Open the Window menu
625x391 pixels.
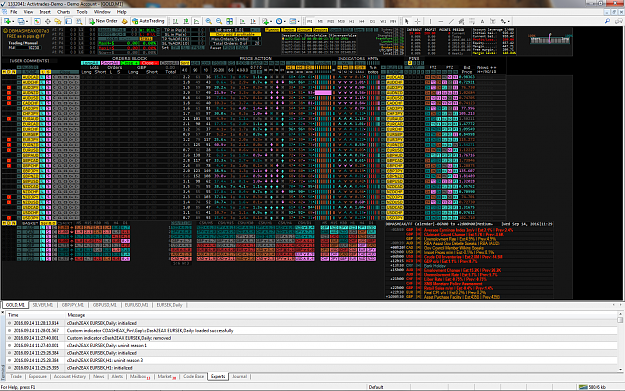102,12
